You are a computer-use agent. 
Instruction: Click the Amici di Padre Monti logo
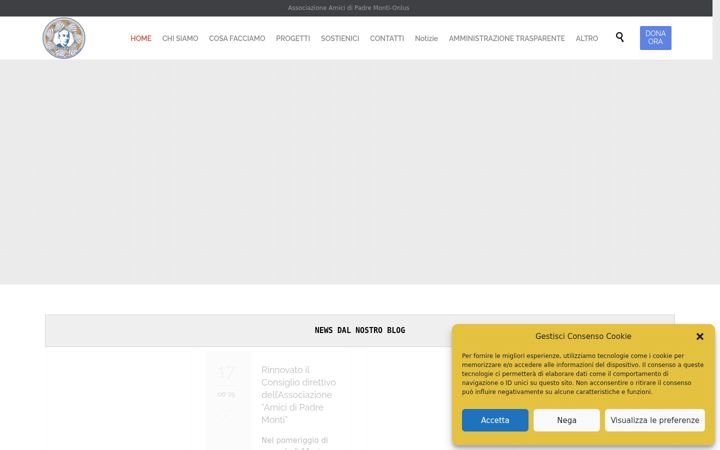[x=64, y=38]
